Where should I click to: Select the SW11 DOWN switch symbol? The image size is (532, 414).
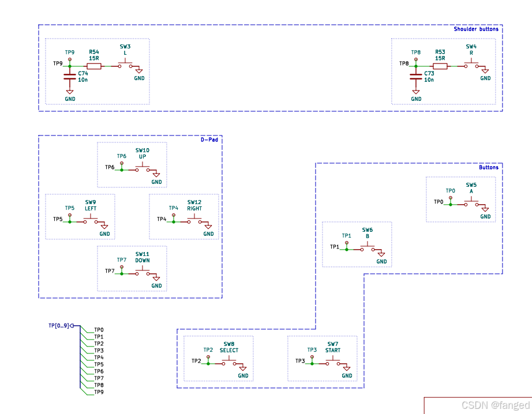[x=142, y=271]
